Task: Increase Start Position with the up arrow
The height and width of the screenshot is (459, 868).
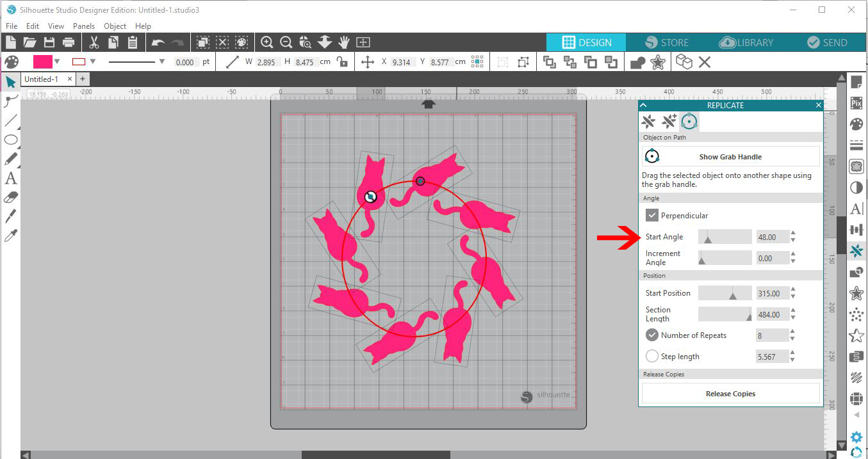Action: (x=793, y=290)
